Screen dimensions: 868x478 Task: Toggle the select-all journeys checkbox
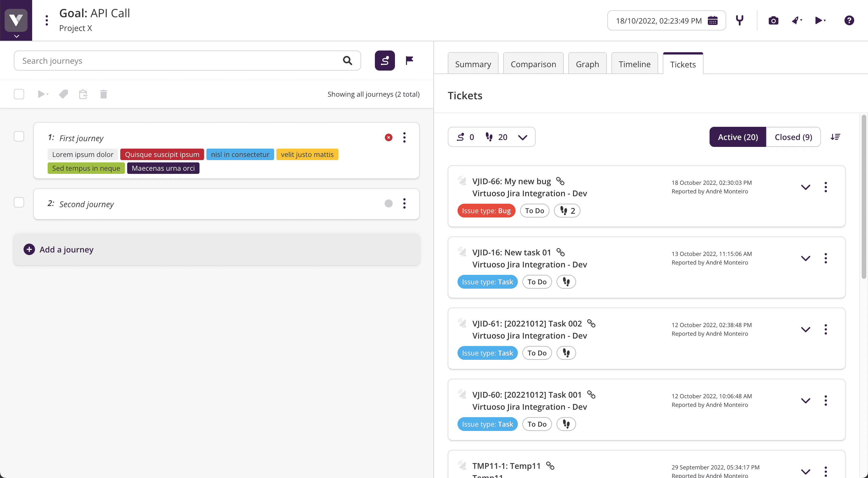click(x=19, y=94)
